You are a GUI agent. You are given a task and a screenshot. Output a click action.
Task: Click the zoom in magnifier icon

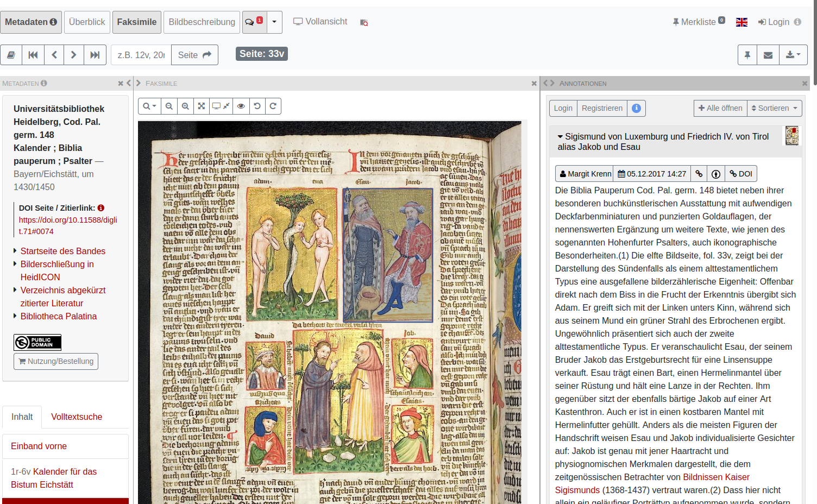click(x=186, y=106)
